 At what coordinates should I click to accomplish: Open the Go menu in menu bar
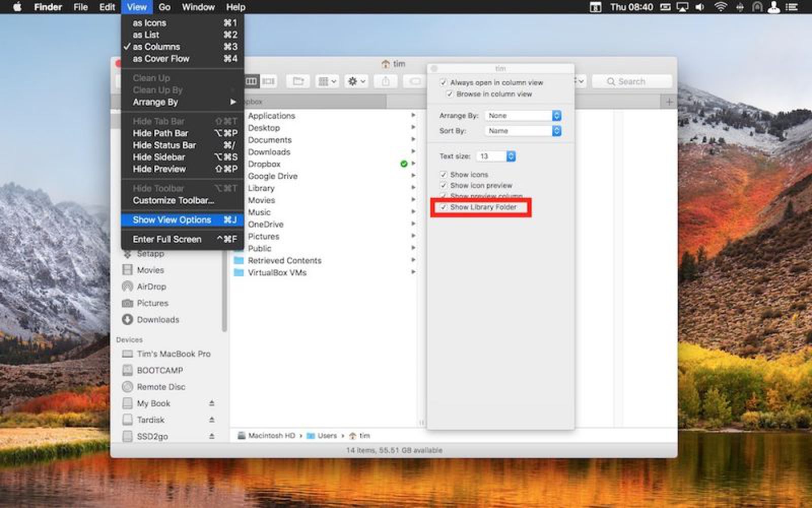click(164, 7)
